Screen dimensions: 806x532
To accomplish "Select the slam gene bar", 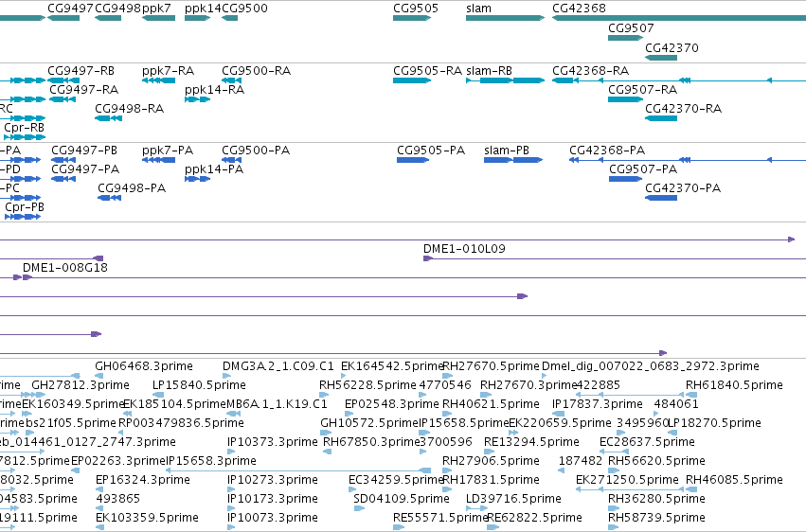I will click(506, 18).
